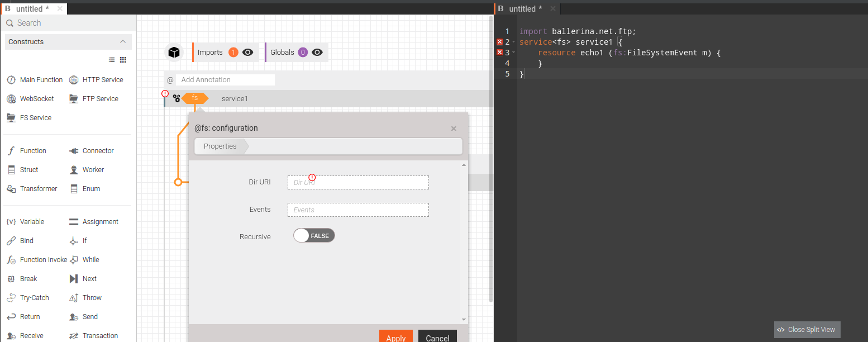
Task: Toggle Globals visibility eye icon
Action: pos(317,53)
